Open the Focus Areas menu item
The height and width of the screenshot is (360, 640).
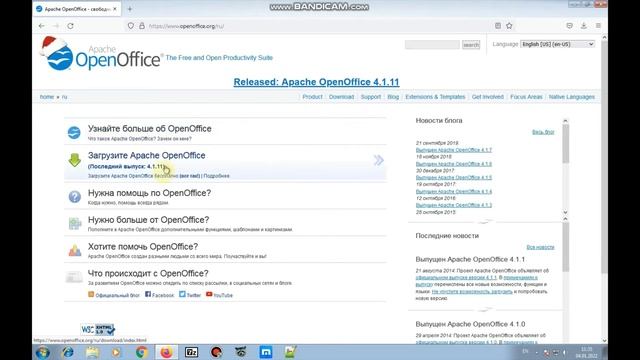point(526,97)
